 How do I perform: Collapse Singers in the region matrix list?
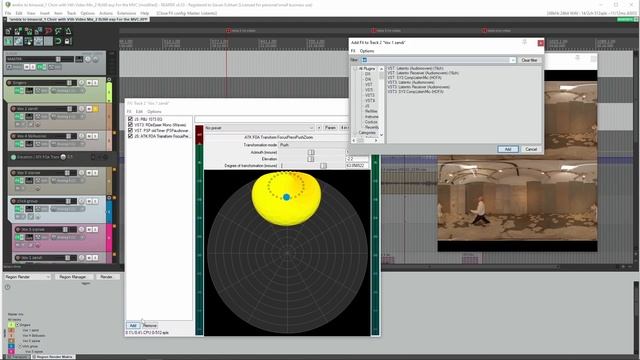[18, 325]
